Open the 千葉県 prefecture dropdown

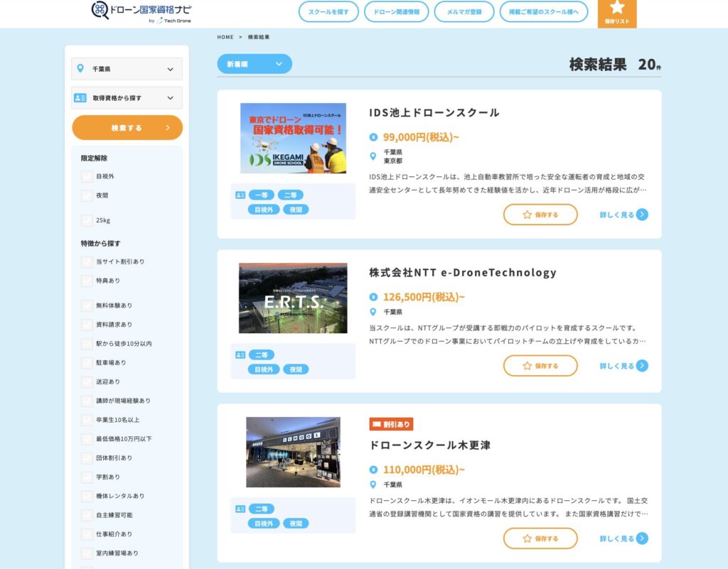(127, 69)
